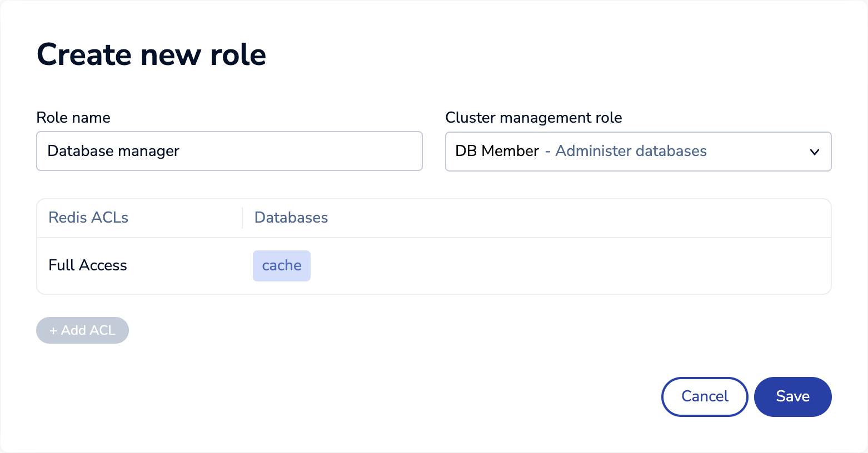Place cursor in 'Database manager' text
Image resolution: width=868 pixels, height=453 pixels.
[x=113, y=151]
